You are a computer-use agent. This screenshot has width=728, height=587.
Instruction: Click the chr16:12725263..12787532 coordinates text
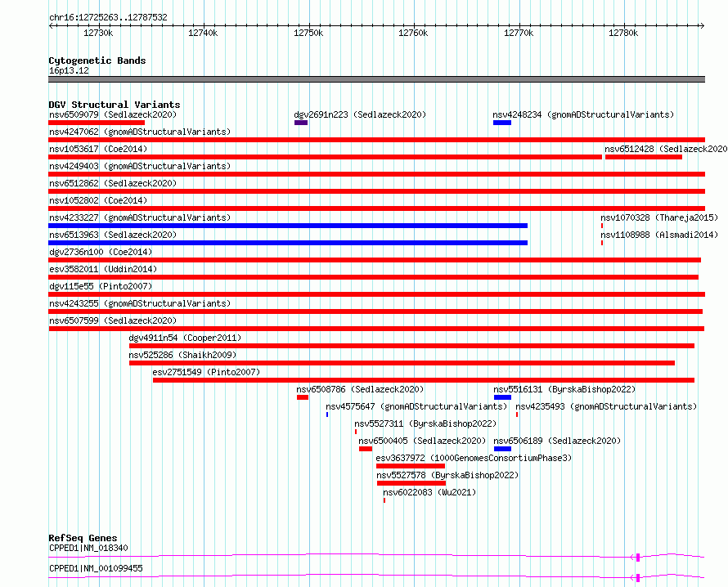pyautogui.click(x=108, y=18)
